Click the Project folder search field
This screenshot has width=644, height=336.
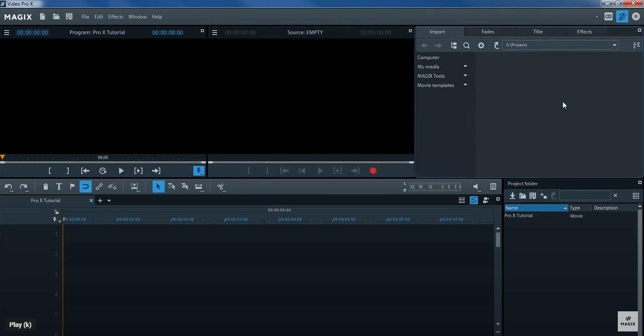(585, 195)
